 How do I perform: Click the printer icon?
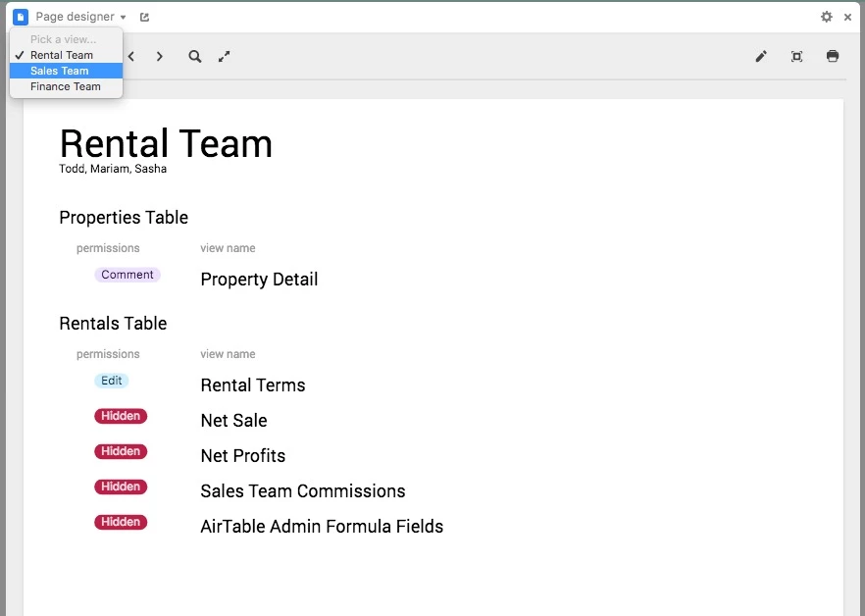point(833,56)
